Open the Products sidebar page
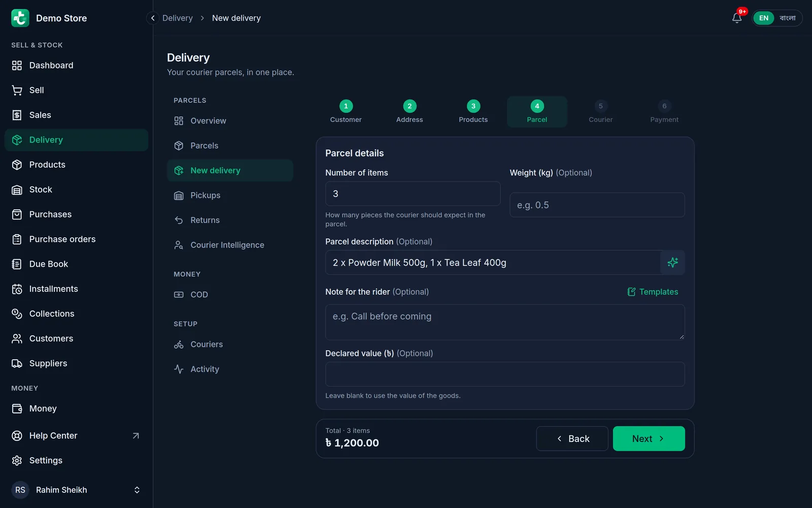812x508 pixels. click(x=76, y=165)
